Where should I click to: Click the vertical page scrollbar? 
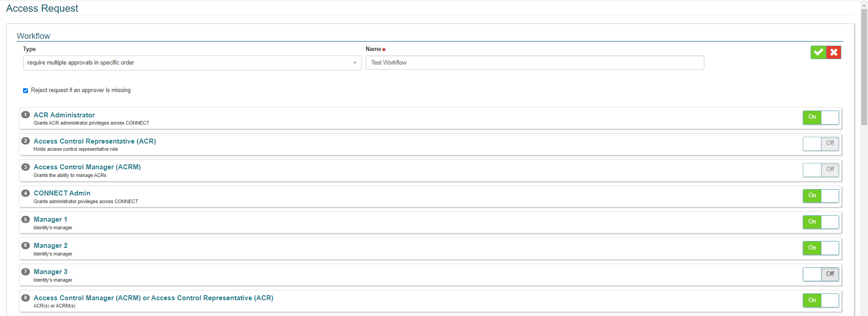(x=864, y=68)
